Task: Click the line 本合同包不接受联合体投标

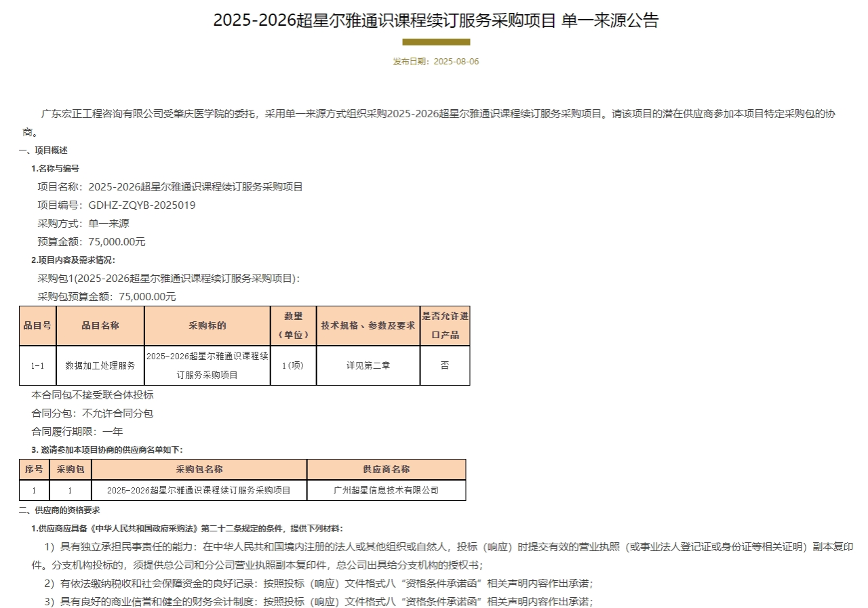Action: [92, 394]
